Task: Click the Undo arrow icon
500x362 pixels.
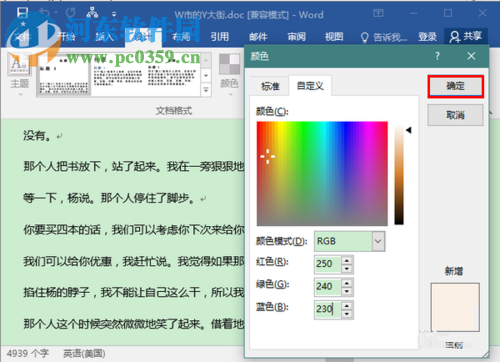Action: (44, 13)
